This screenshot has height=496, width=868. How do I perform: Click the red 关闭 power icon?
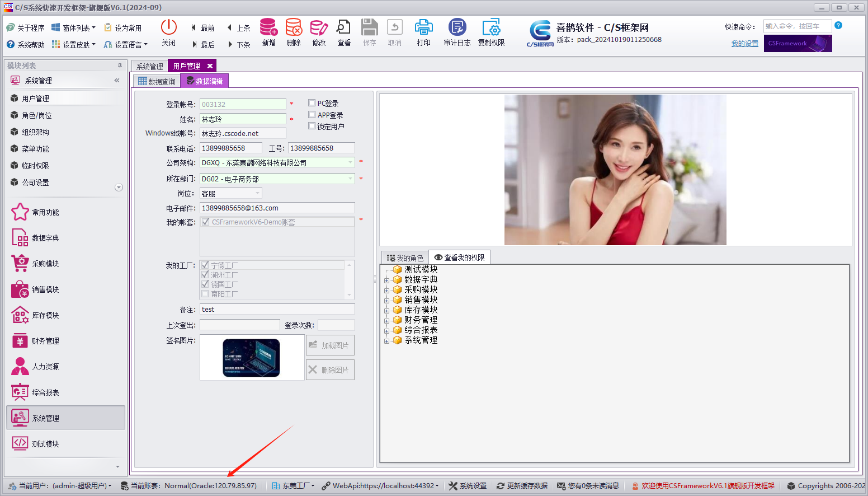point(169,32)
